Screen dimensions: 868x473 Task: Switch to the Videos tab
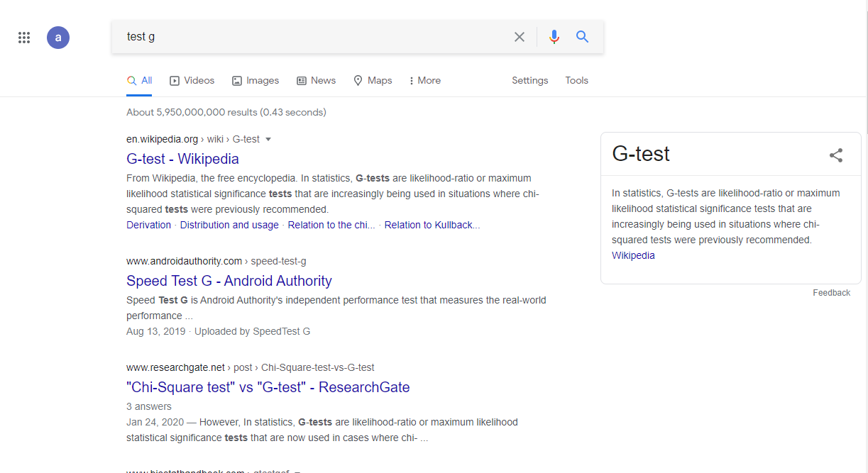point(192,81)
